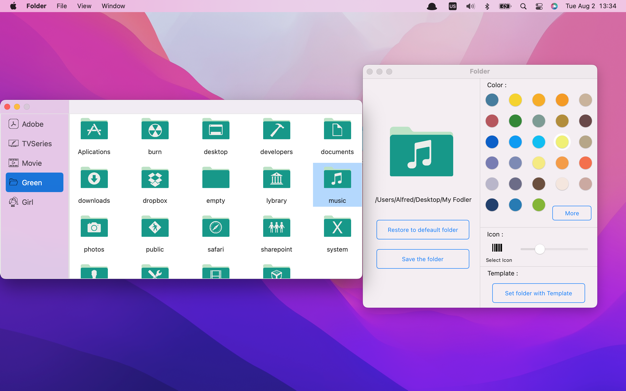Pick the navy blue color swatch
626x391 pixels.
pyautogui.click(x=492, y=205)
